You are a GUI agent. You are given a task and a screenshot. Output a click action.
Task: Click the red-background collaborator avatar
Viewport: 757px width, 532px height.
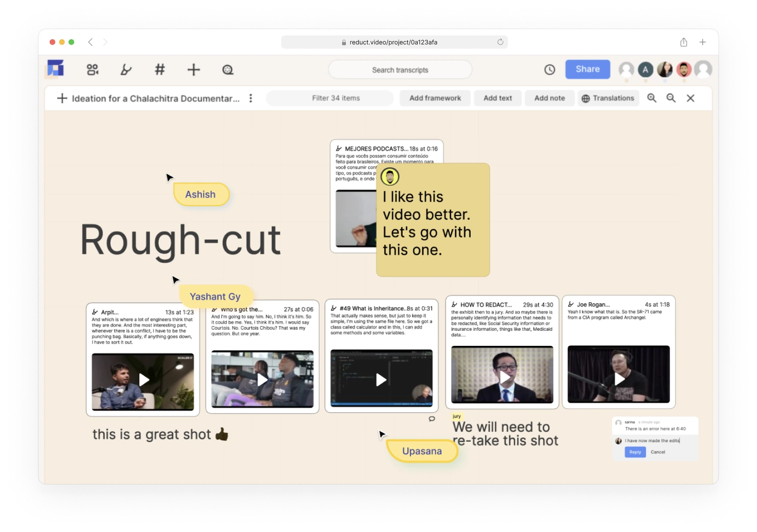pos(684,69)
